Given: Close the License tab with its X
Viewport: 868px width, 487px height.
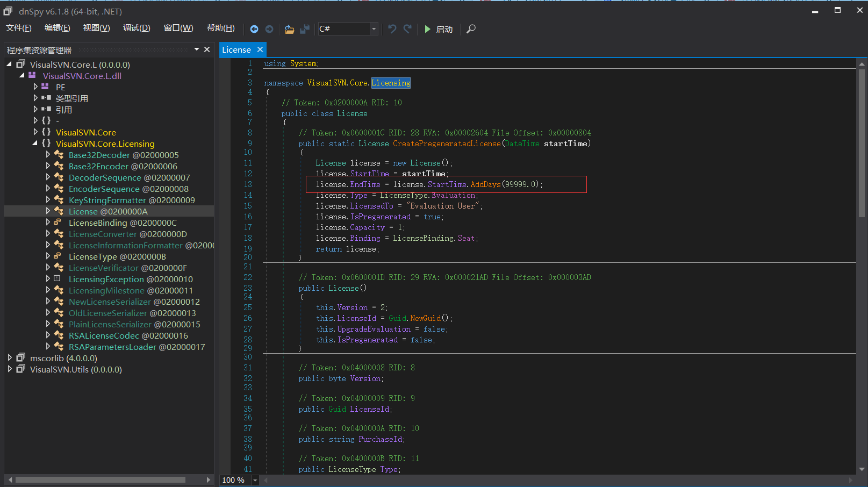Looking at the screenshot, I should click(260, 49).
